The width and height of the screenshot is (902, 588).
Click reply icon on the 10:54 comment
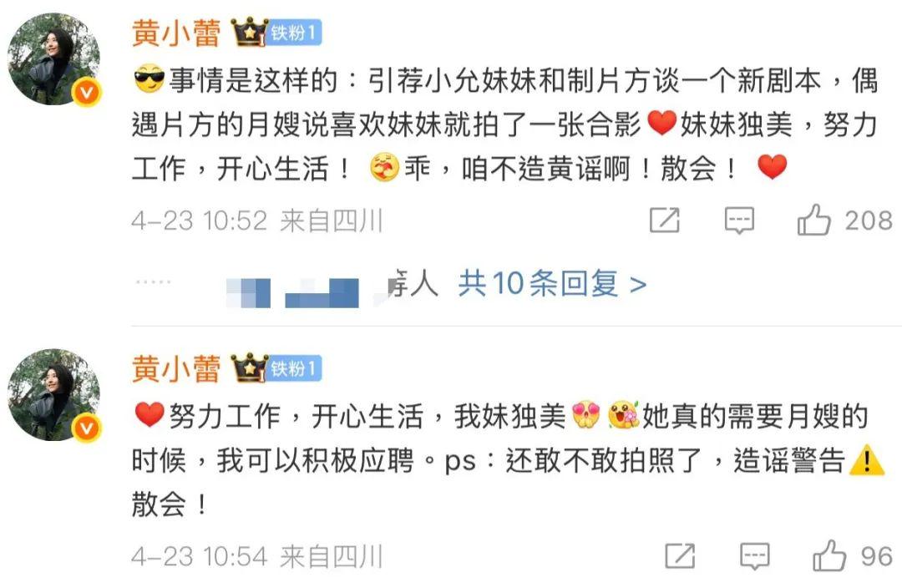pyautogui.click(x=754, y=556)
